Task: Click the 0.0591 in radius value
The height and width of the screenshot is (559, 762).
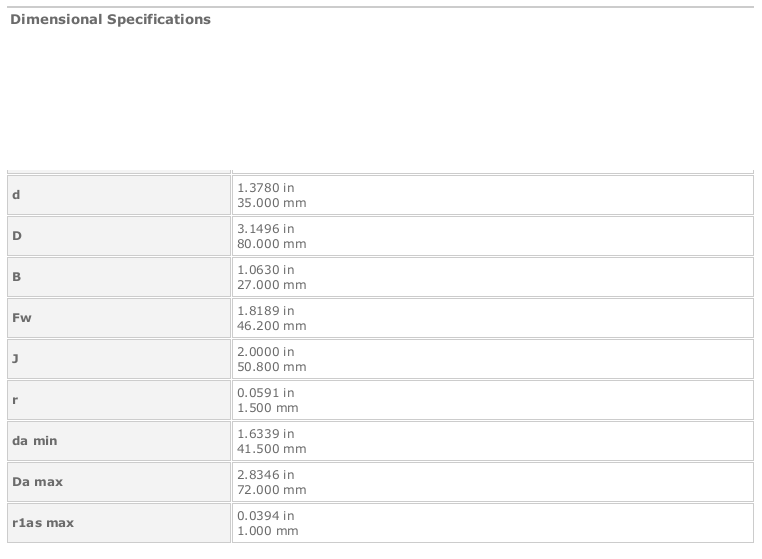Action: tap(265, 393)
